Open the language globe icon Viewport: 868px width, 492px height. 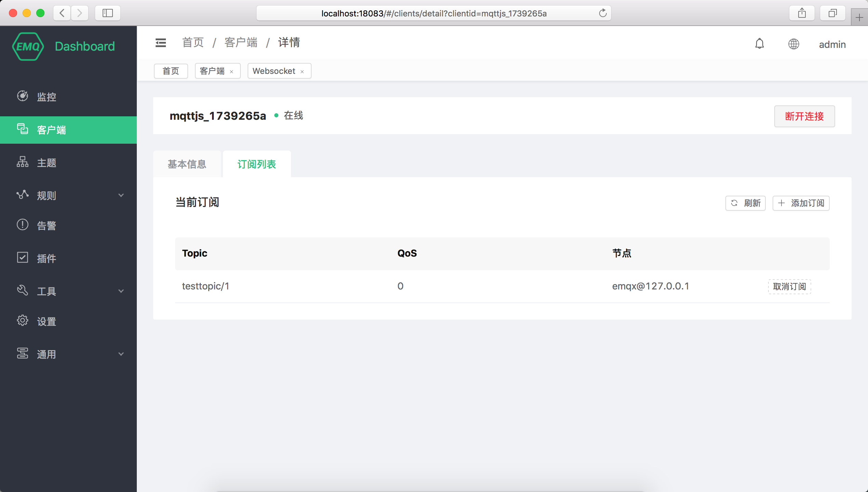[794, 44]
